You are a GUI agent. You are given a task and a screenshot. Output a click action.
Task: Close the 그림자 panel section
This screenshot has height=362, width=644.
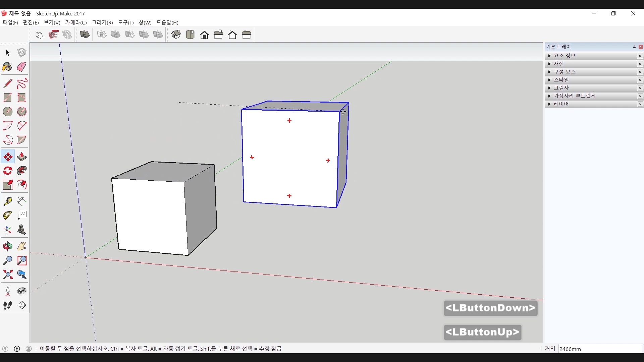coord(640,88)
